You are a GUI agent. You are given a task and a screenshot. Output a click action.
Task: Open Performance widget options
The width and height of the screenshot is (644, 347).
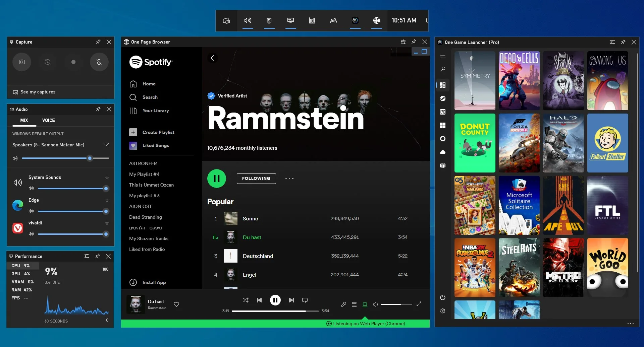point(87,256)
